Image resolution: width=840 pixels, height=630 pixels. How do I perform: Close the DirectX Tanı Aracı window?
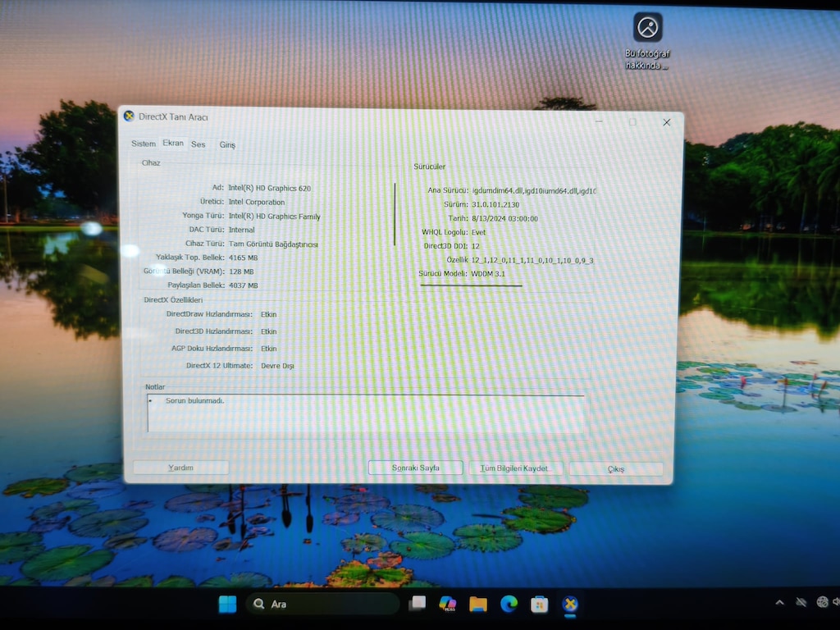point(666,122)
